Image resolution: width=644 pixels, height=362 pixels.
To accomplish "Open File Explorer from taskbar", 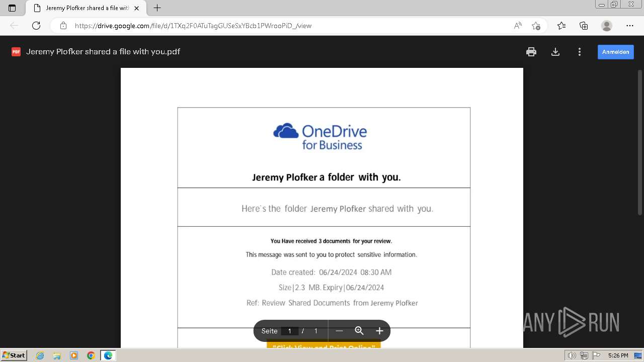I will [57, 355].
